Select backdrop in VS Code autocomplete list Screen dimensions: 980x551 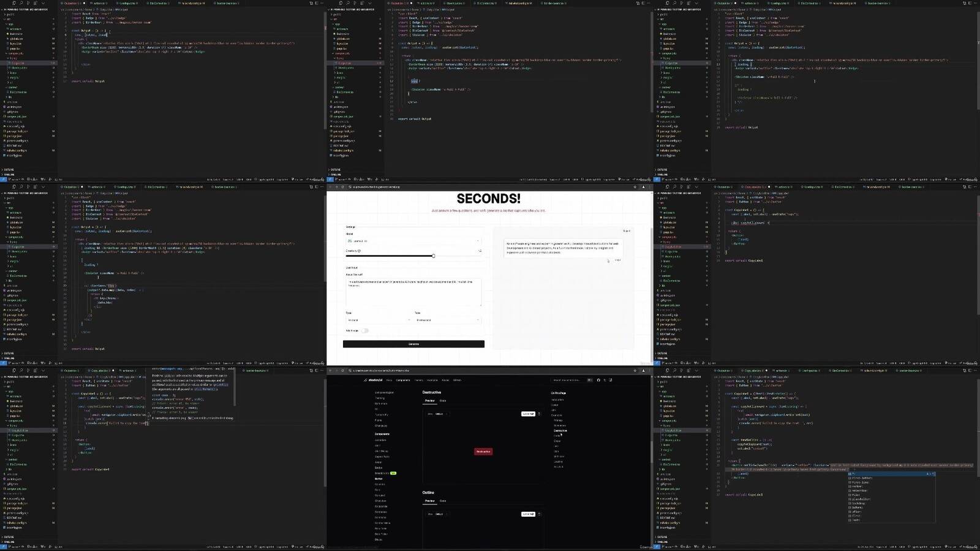point(892,503)
